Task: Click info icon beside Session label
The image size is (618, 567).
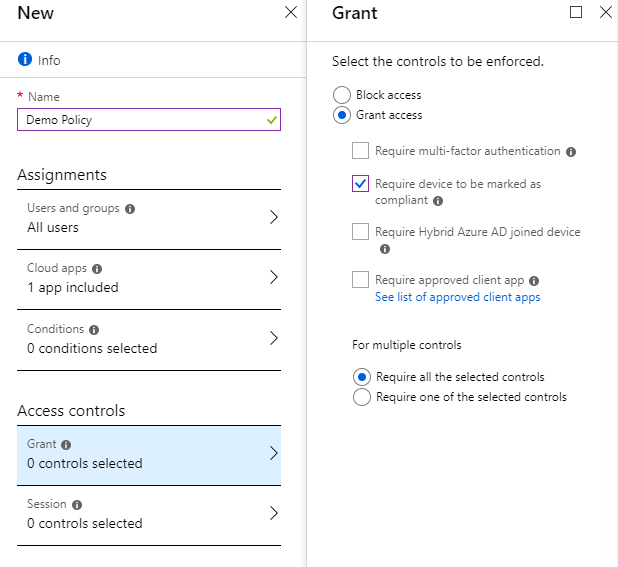Action: pos(77,505)
